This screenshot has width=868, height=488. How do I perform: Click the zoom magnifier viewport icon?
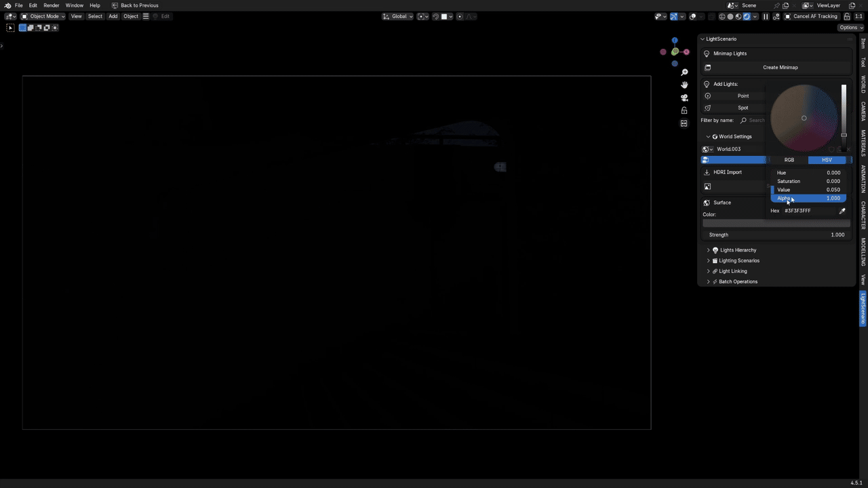[684, 73]
